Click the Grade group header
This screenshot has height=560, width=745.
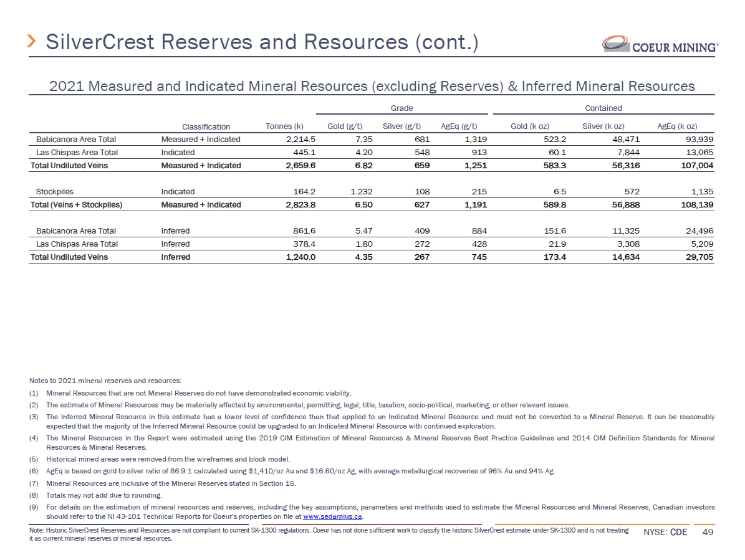(401, 108)
